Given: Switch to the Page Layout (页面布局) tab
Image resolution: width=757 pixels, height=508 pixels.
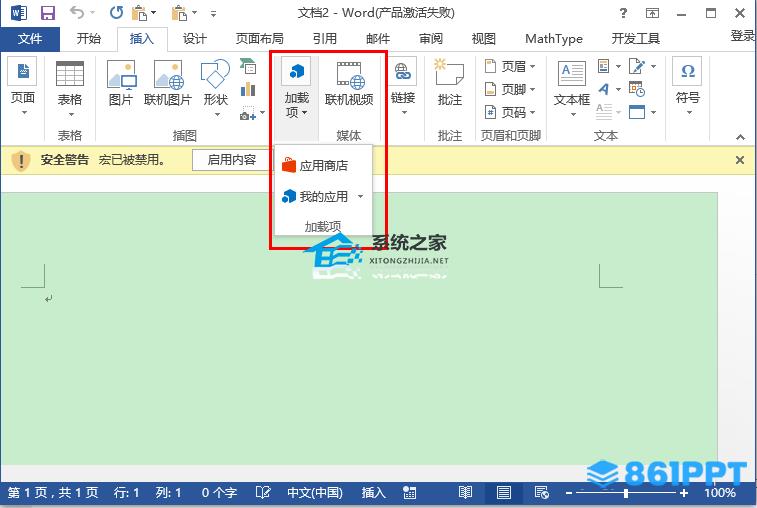Looking at the screenshot, I should (x=260, y=39).
